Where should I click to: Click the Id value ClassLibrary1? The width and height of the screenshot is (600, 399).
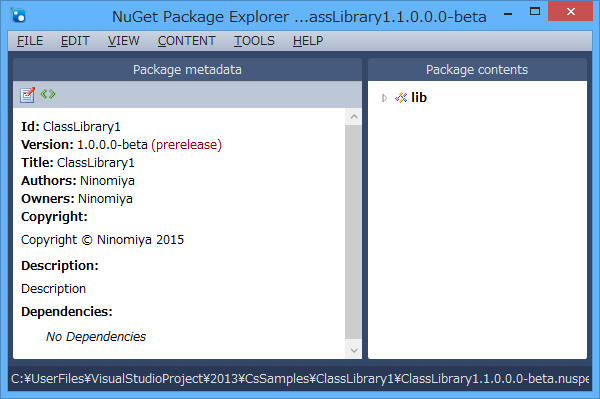click(82, 127)
